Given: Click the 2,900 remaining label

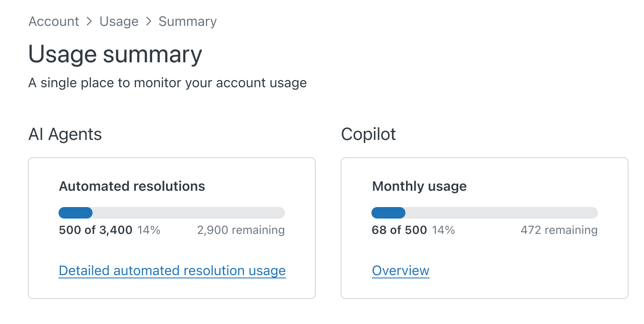Looking at the screenshot, I should 241,231.
